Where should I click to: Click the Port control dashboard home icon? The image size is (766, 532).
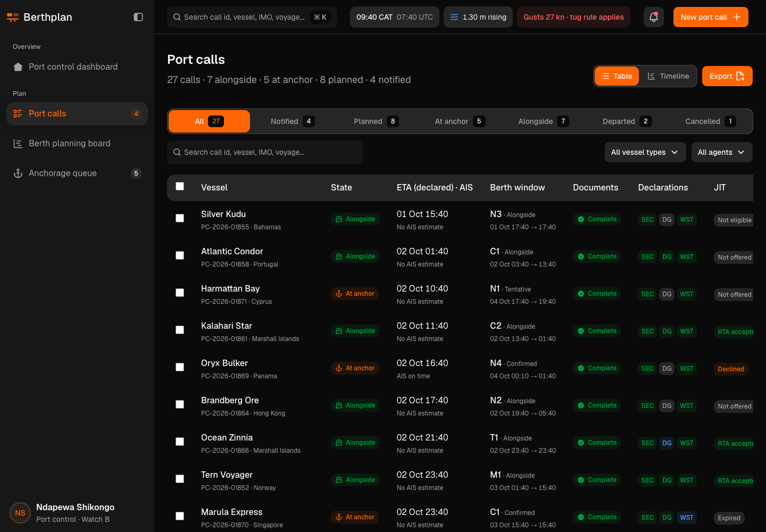tap(18, 67)
